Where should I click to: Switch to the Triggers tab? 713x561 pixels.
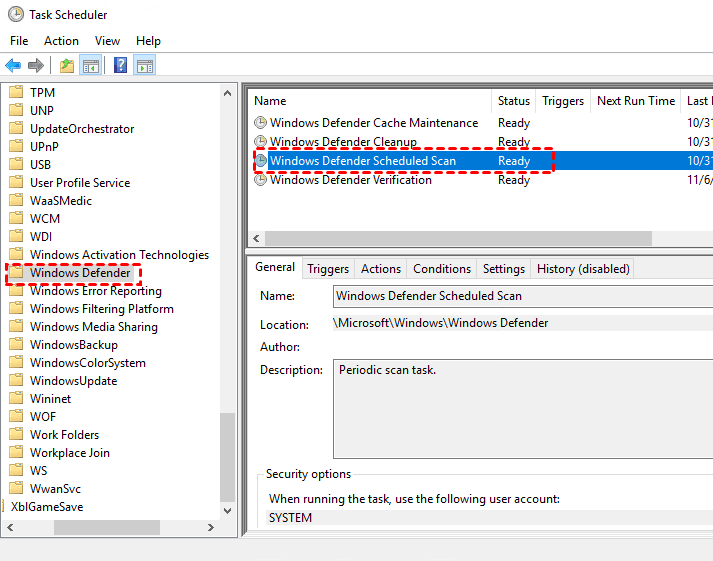tap(328, 269)
